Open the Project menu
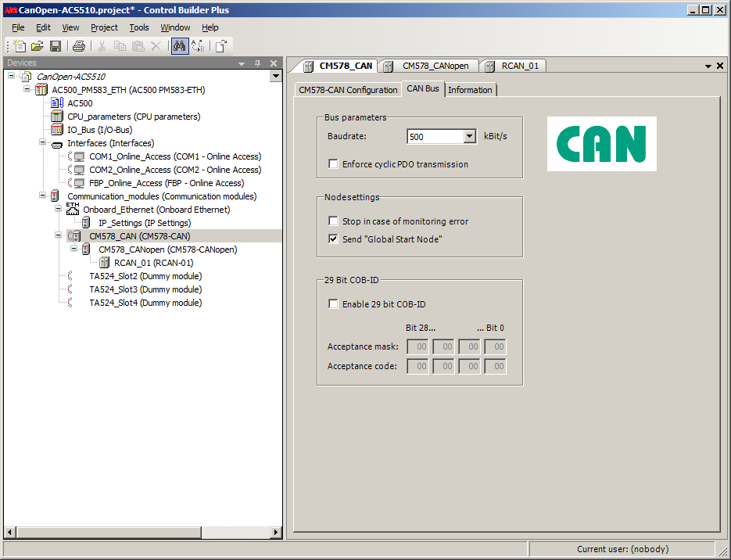 [104, 27]
